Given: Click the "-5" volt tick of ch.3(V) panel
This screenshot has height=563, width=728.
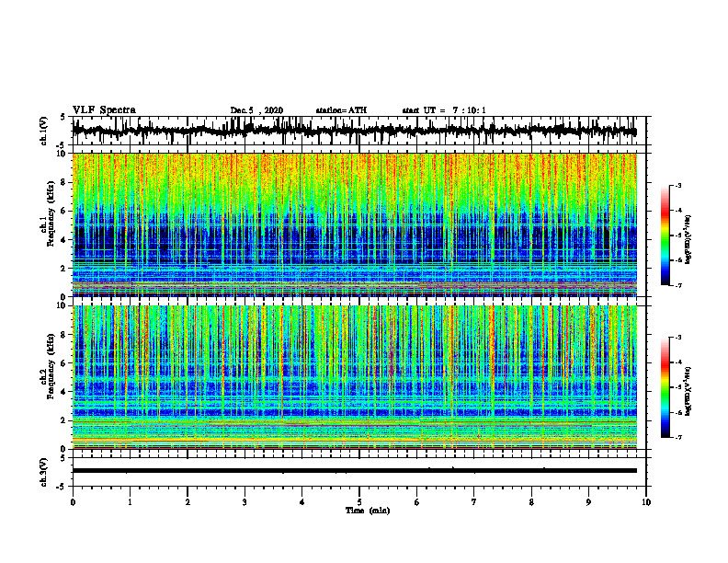Looking at the screenshot, I should (x=62, y=487).
